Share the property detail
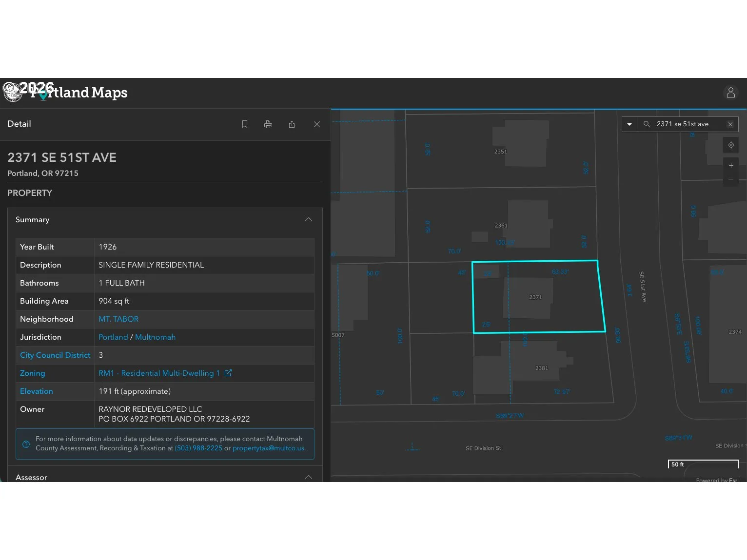This screenshot has height=560, width=747. point(292,124)
